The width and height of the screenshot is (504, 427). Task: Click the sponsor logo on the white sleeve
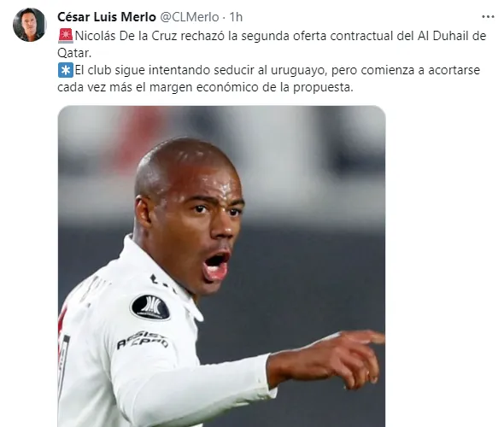click(143, 340)
